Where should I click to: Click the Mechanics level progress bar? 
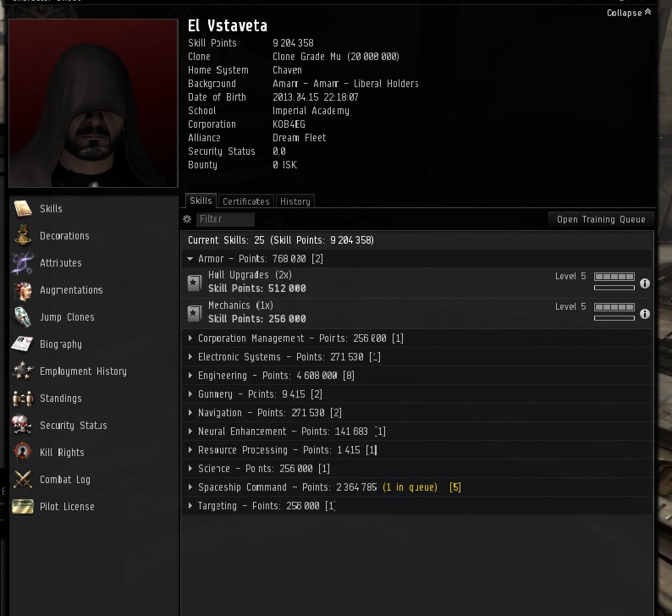614,307
